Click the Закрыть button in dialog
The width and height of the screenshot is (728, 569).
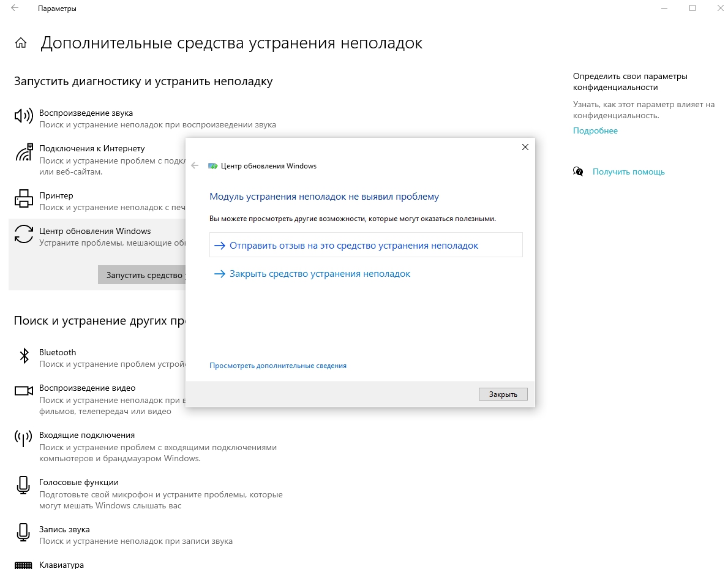(x=503, y=394)
